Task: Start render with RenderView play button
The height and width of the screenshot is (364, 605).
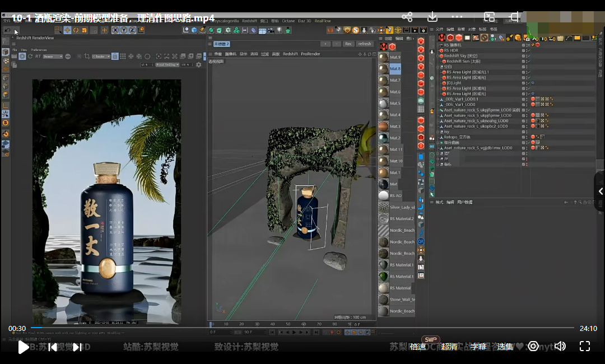Action: pos(22,57)
